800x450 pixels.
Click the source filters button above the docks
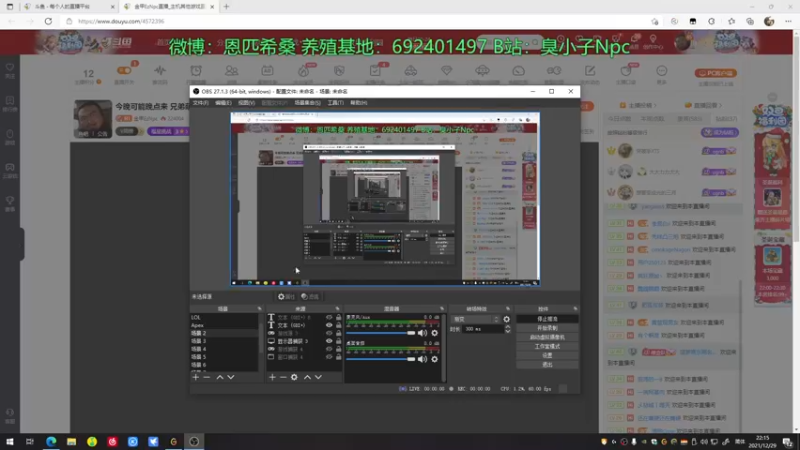coord(310,296)
